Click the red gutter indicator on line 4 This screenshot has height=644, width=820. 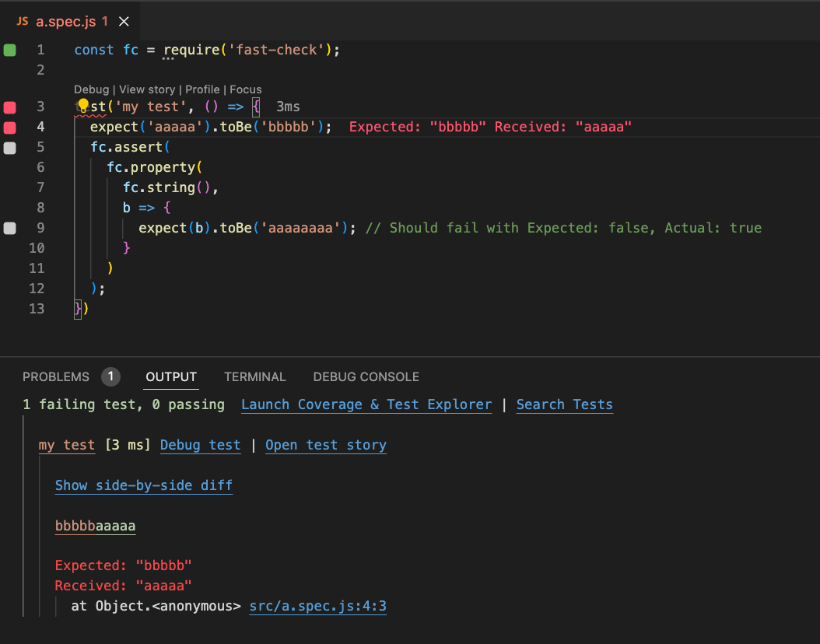[x=10, y=127]
